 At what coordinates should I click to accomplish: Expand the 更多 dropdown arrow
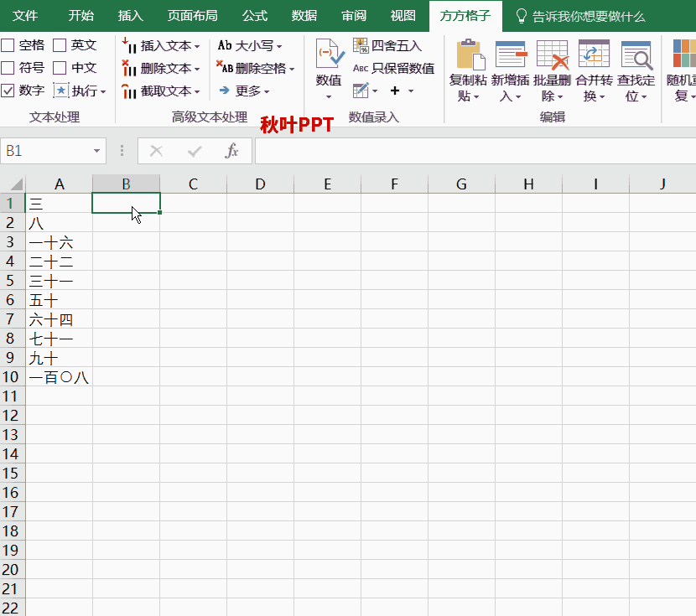267,92
